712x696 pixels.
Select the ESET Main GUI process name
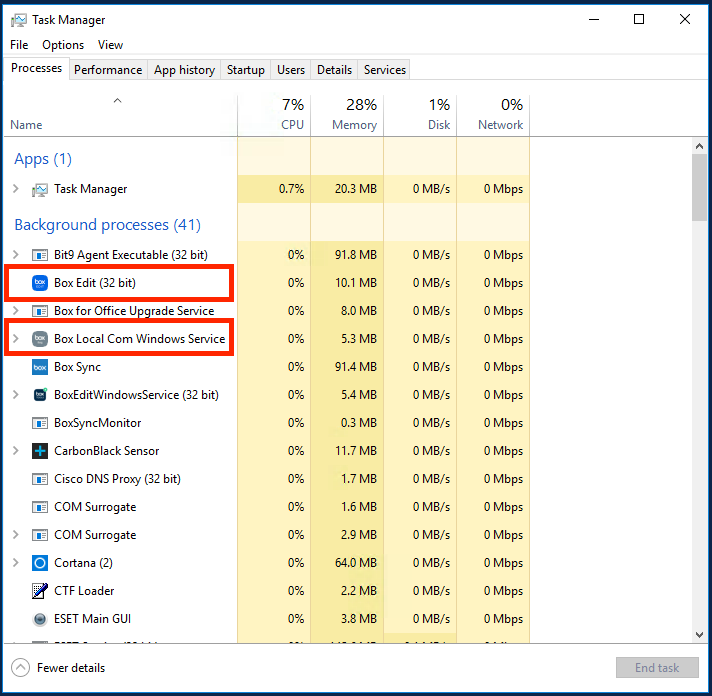coord(93,619)
